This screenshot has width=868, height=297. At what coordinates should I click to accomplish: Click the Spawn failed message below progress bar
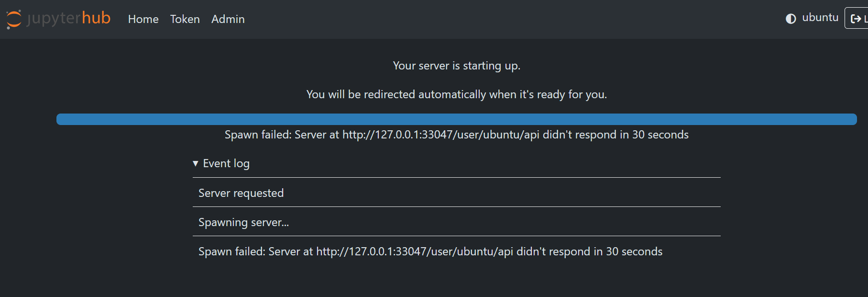(456, 135)
